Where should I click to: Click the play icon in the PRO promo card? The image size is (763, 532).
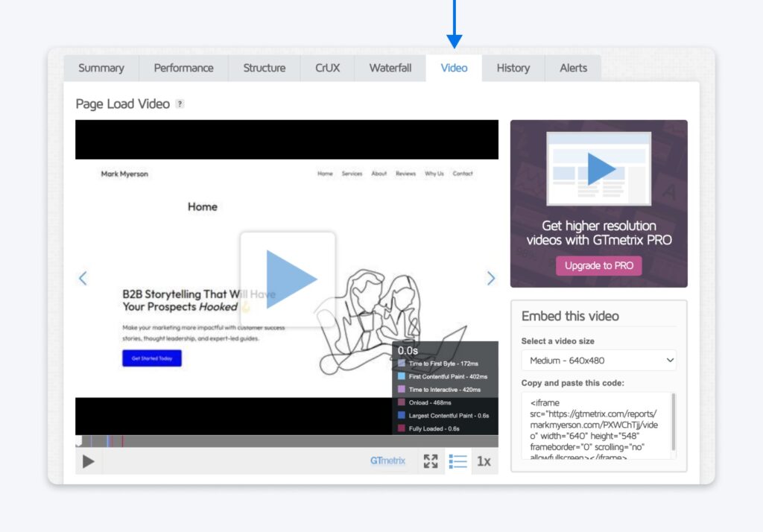pyautogui.click(x=601, y=168)
